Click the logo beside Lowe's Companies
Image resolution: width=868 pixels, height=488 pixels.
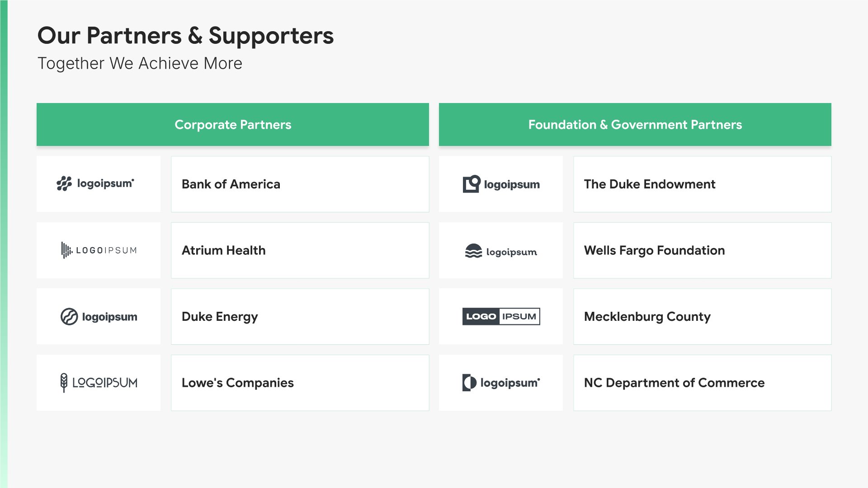(99, 383)
